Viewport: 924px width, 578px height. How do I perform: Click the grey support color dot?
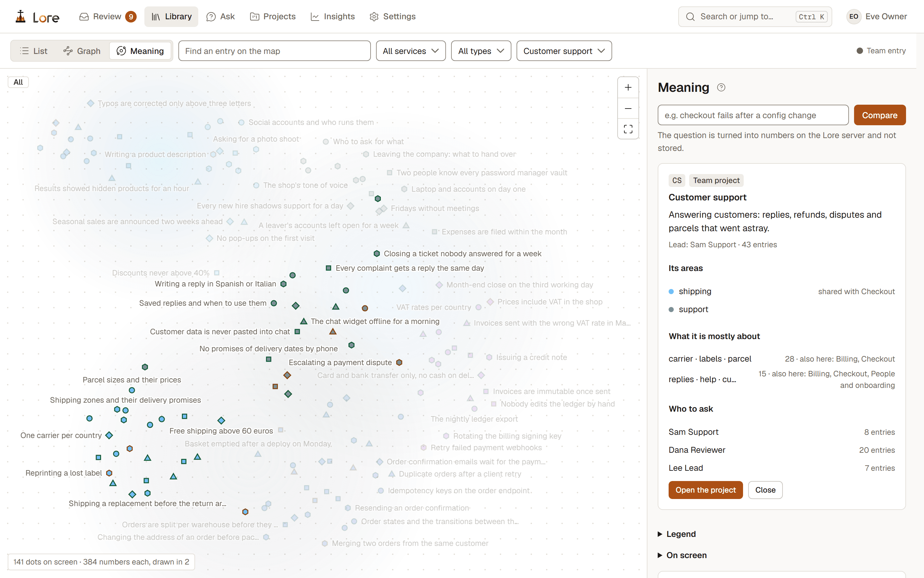pyautogui.click(x=671, y=310)
